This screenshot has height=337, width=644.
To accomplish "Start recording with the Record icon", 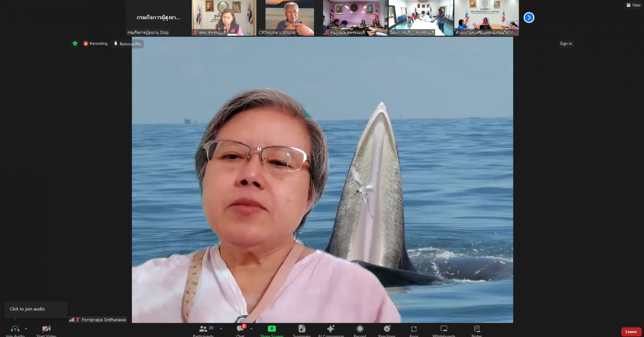I will tap(360, 328).
